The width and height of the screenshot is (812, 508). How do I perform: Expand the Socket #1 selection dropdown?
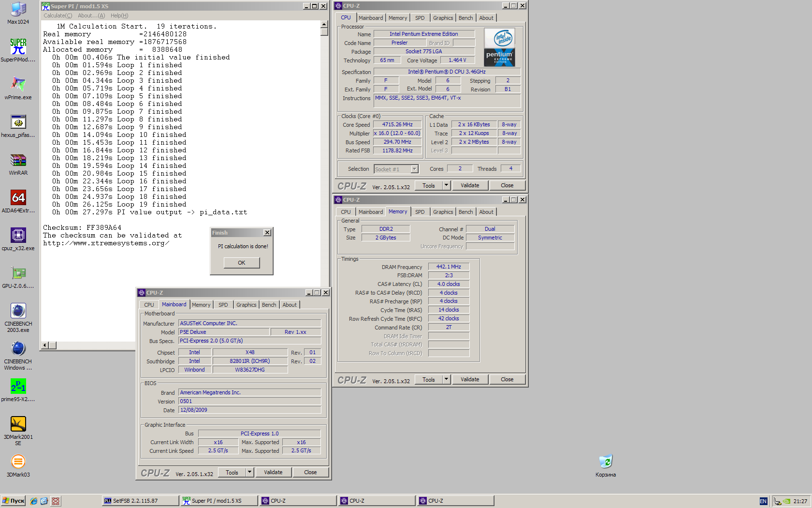point(414,169)
